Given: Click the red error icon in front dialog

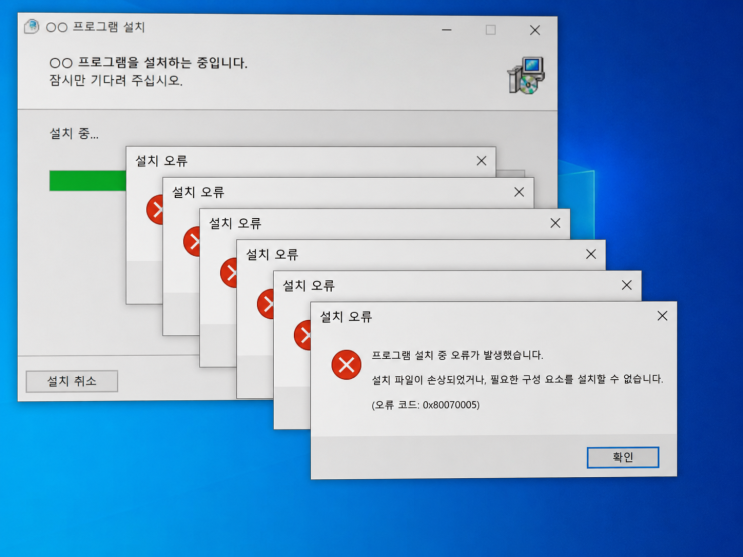Looking at the screenshot, I should [346, 365].
